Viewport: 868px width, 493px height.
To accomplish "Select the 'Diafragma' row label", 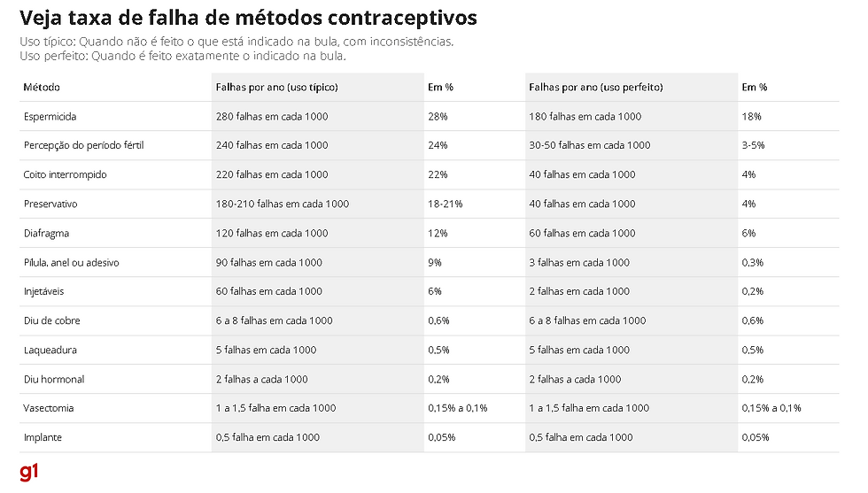I will pos(46,234).
